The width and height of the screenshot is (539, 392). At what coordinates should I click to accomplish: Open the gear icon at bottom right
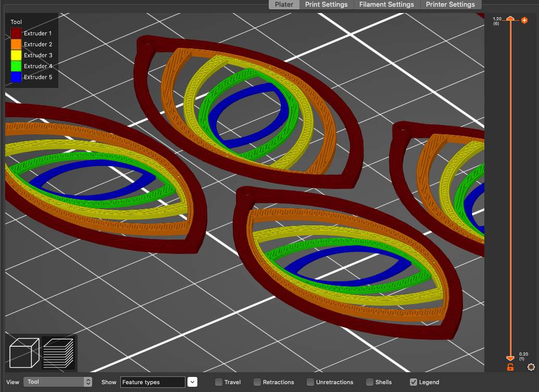click(531, 367)
